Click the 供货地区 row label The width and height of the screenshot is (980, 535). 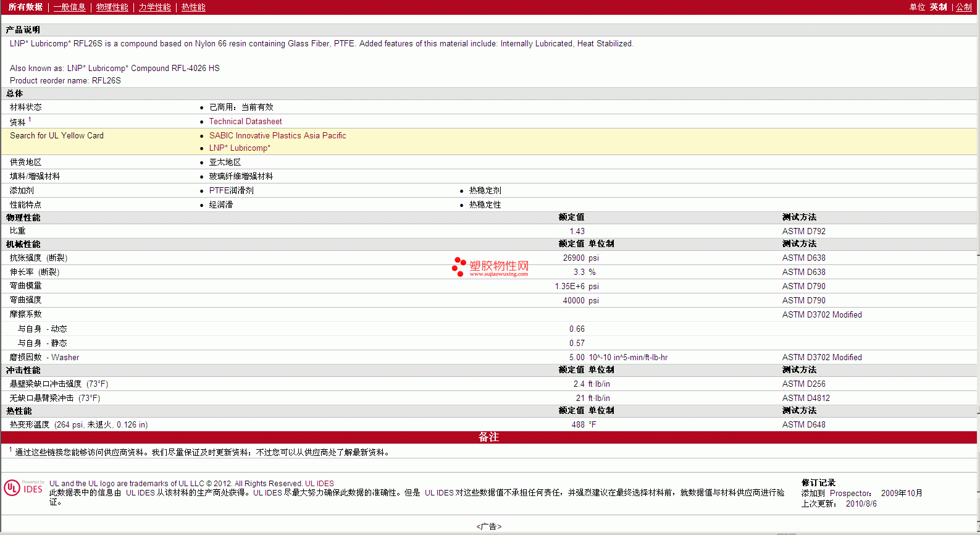pyautogui.click(x=25, y=162)
